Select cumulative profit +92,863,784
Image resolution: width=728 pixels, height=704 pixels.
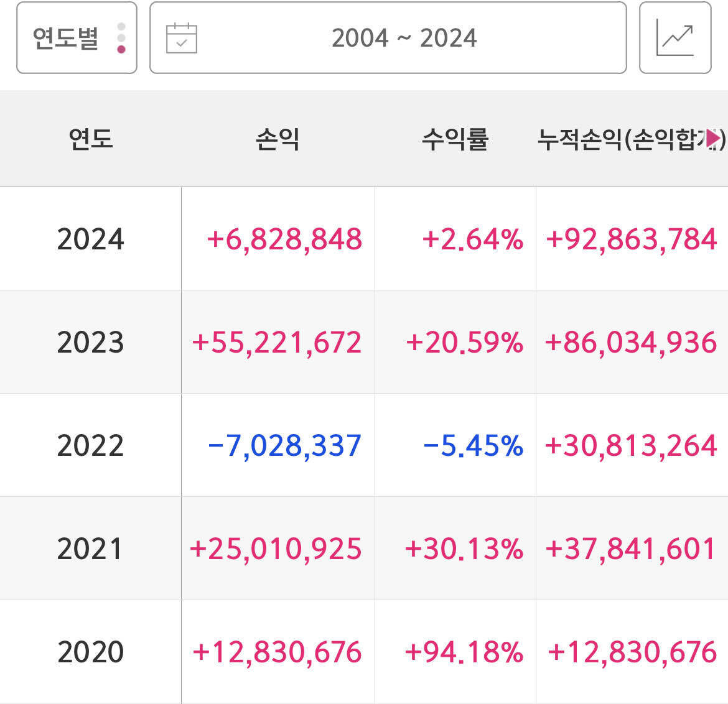pos(632,239)
